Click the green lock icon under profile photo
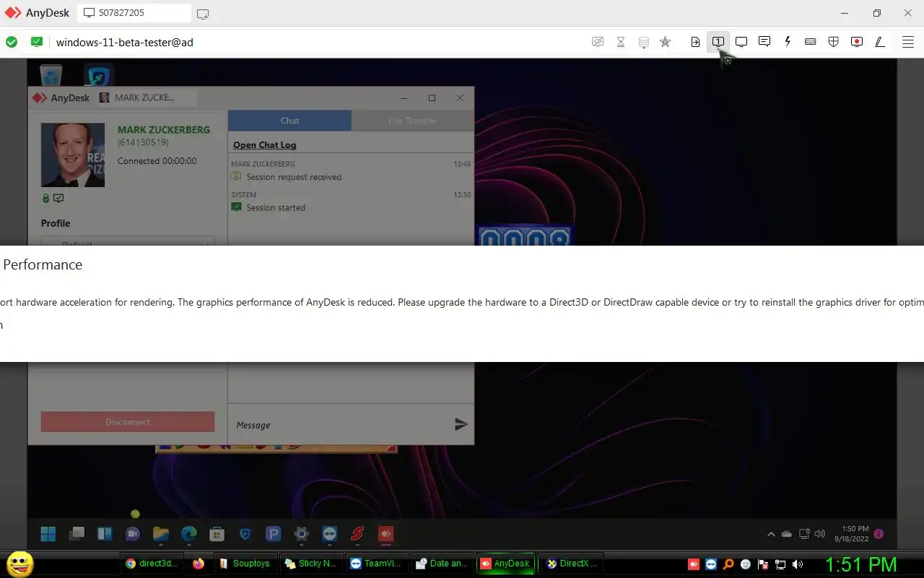 pos(46,199)
